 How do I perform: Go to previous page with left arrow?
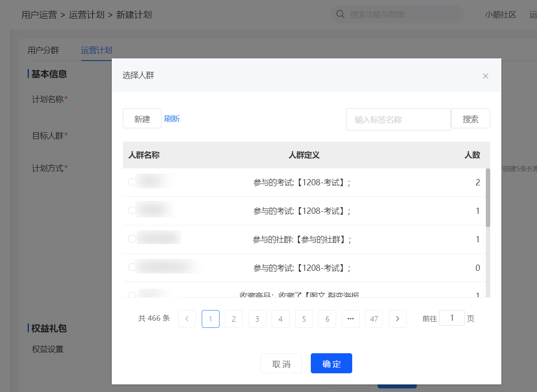coord(187,319)
